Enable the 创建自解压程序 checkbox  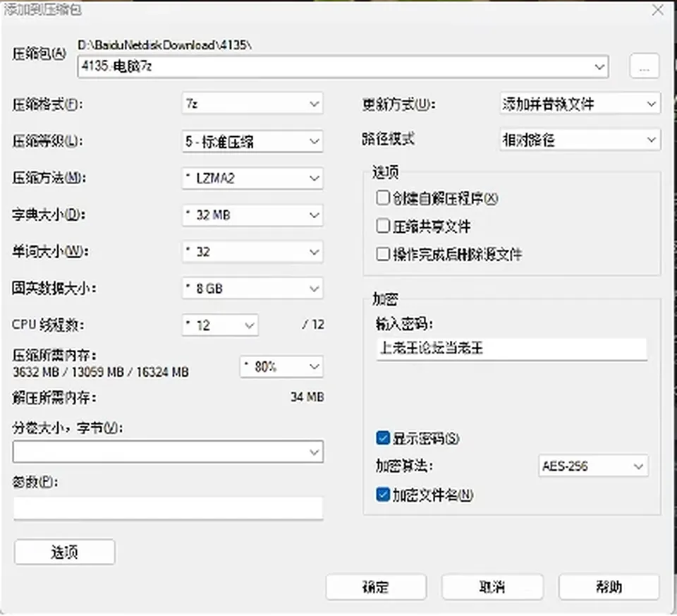click(x=382, y=198)
